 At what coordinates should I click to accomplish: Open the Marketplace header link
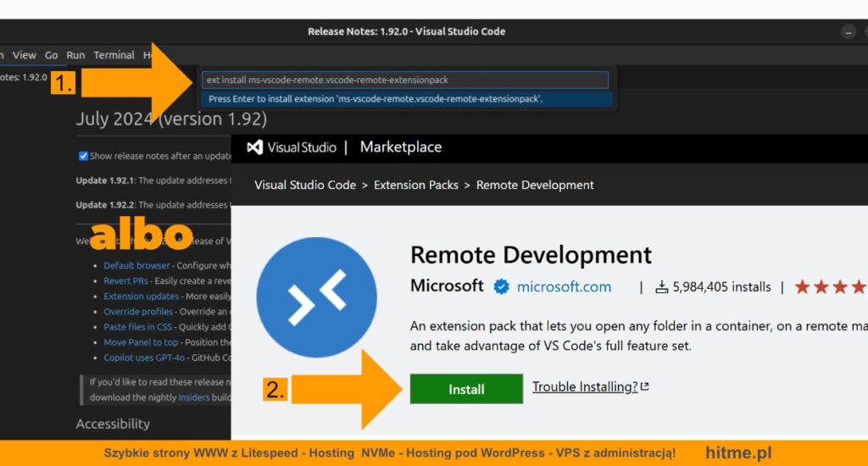[x=401, y=147]
